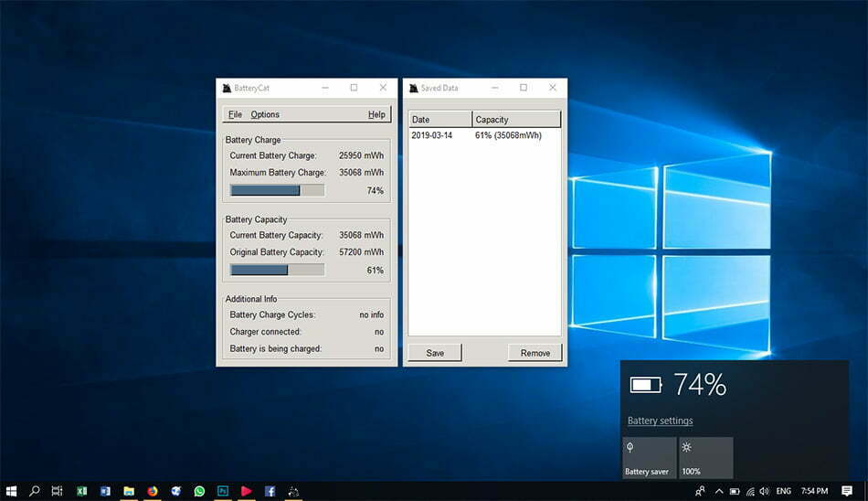The width and height of the screenshot is (868, 501).
Task: Open WhatsApp from the taskbar
Action: point(199,491)
